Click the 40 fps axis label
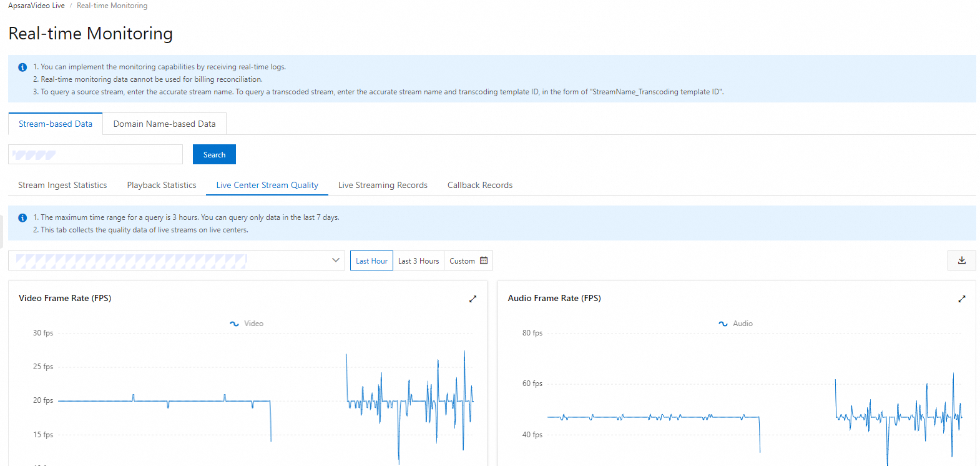Screen dimensions: 980x466 (532, 435)
